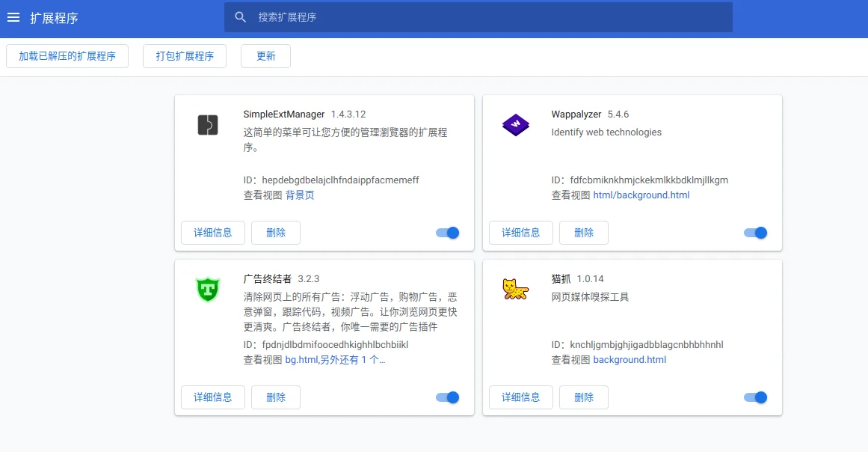Click SimpleExtManager ID hepdebgdbelajclhfndaippfacmemeff
Viewport: 868px width, 452px height.
(340, 180)
